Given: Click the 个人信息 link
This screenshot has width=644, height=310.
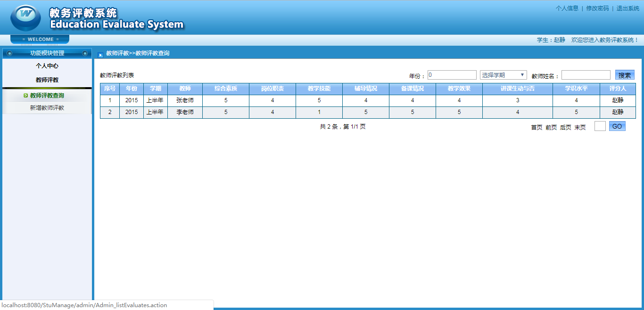Looking at the screenshot, I should click(x=567, y=8).
